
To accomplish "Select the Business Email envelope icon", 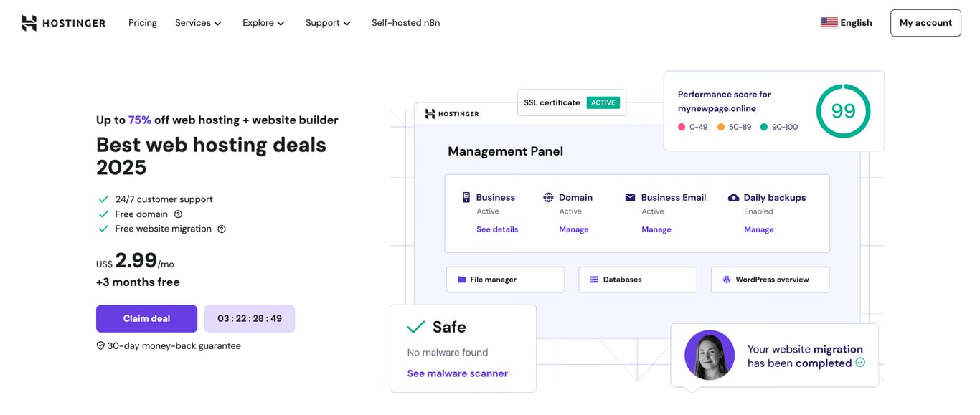I will [630, 197].
